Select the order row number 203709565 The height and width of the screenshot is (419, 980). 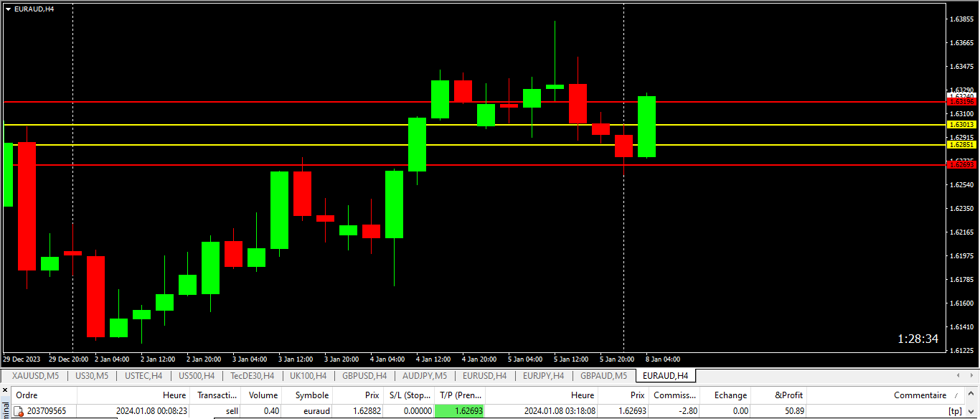pyautogui.click(x=46, y=411)
